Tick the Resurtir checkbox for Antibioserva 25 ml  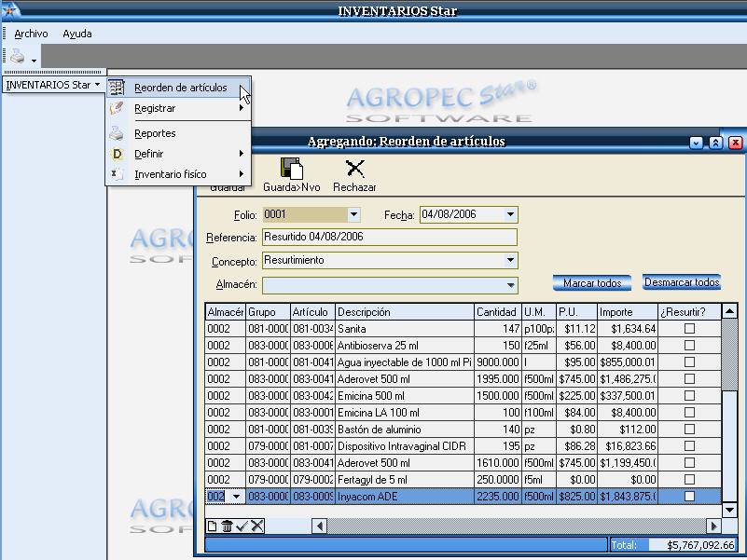click(689, 346)
